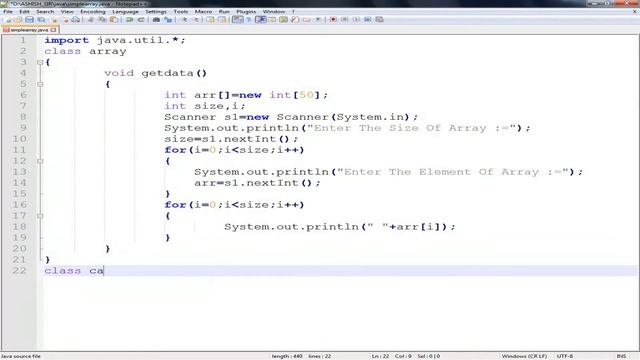This screenshot has width=640, height=360.
Task: Cut selection with the scissors icon
Action: pos(90,20)
